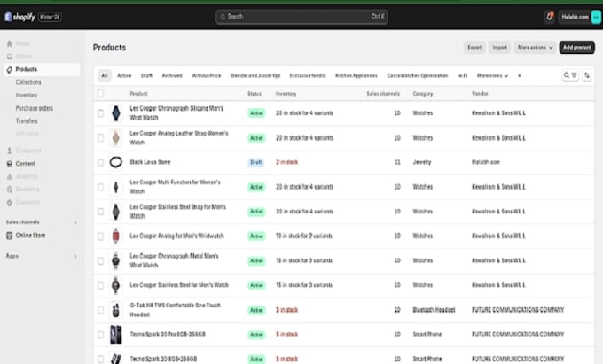Tick checkbox for Lee Cooper Chronograph Silicone watch
The image size is (603, 364).
click(x=101, y=113)
